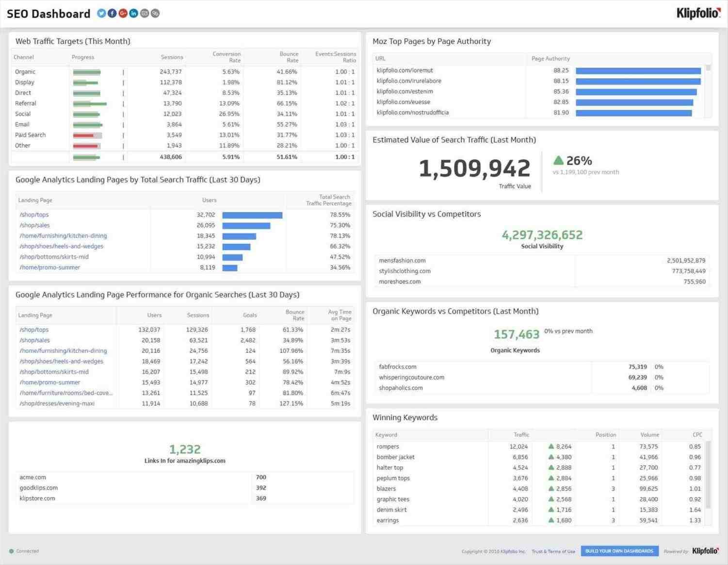This screenshot has width=728, height=565.
Task: Click the Page Authority column header
Action: pyautogui.click(x=550, y=58)
